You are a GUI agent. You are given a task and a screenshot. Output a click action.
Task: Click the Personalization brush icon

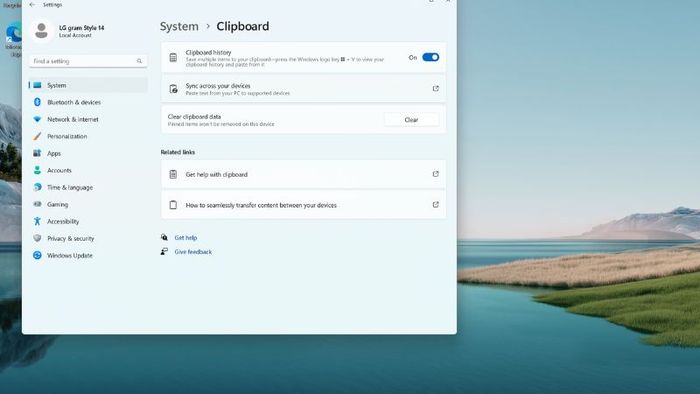tap(37, 136)
